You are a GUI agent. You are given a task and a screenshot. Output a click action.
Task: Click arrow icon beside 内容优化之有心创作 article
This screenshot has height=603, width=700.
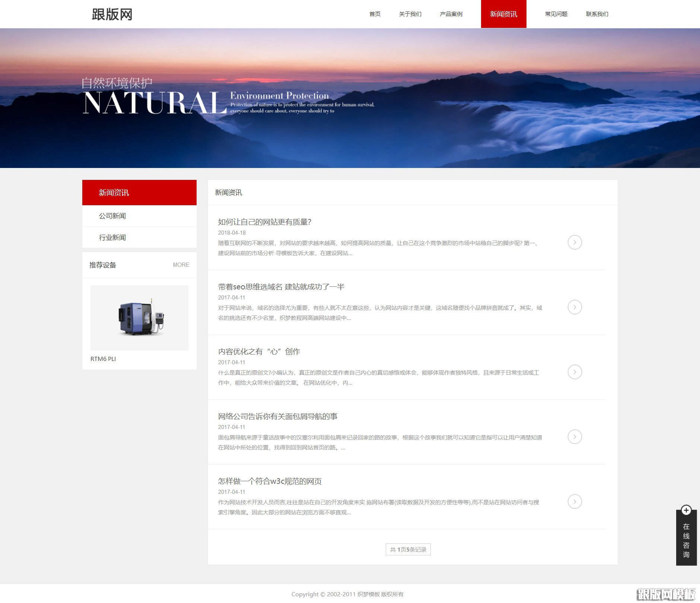tap(575, 372)
